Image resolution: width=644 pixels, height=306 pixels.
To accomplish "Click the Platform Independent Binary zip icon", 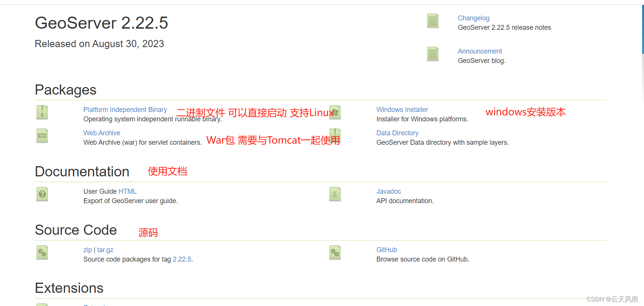I will (42, 112).
